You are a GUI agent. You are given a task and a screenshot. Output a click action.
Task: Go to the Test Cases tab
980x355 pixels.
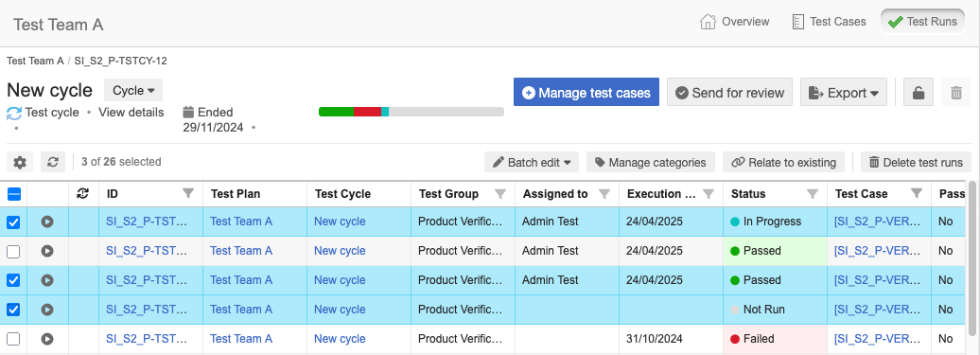829,22
